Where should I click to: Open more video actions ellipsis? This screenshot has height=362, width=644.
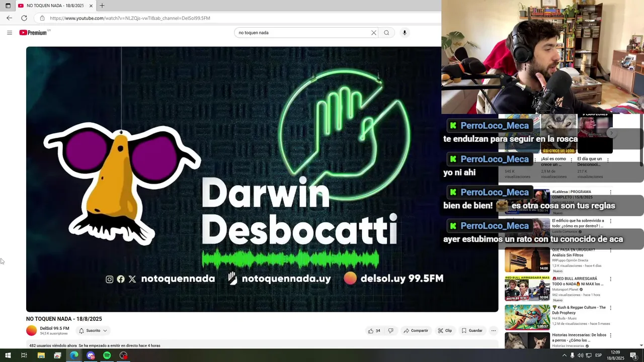coord(494,331)
